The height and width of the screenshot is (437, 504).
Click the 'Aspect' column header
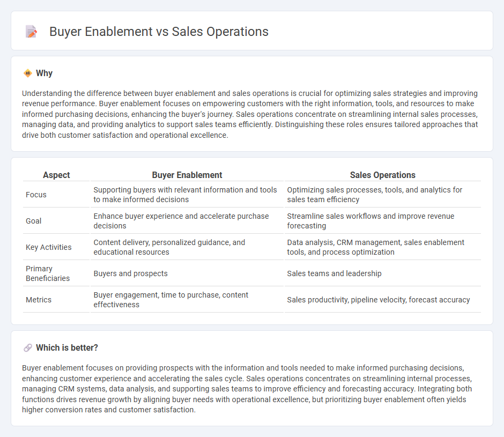(x=56, y=175)
